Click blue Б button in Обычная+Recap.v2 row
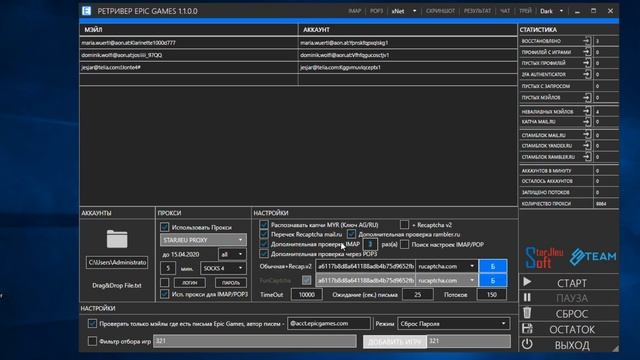640x360 pixels. (493, 266)
